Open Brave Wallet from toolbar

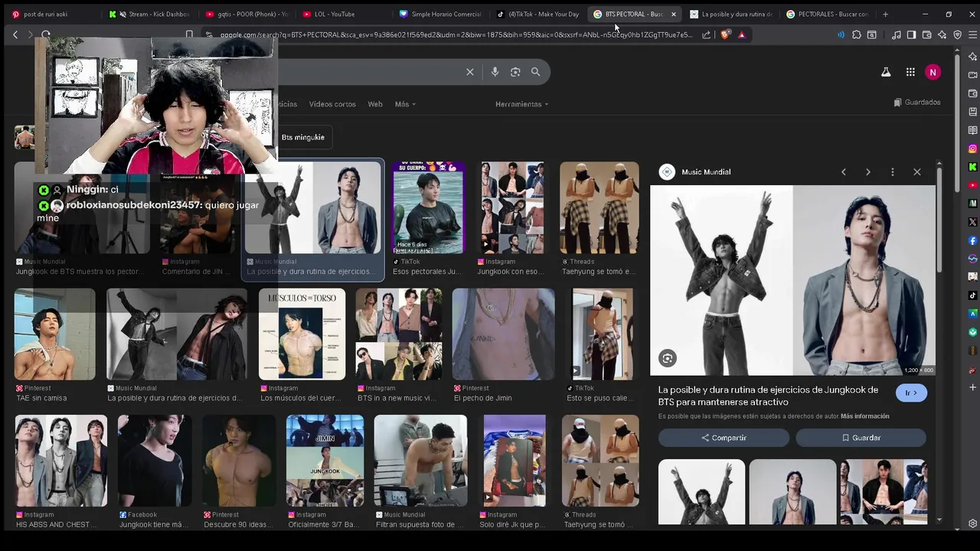point(926,34)
